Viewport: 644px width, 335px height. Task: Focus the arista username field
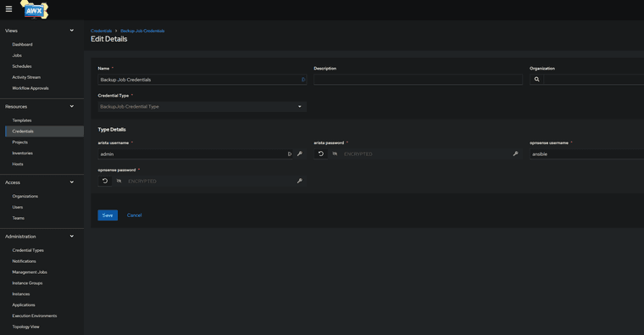[x=195, y=154]
